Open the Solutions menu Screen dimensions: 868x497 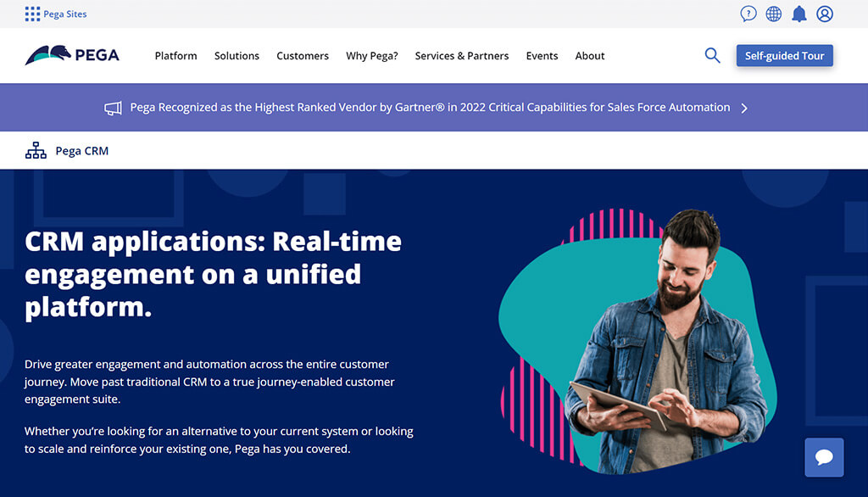point(237,56)
